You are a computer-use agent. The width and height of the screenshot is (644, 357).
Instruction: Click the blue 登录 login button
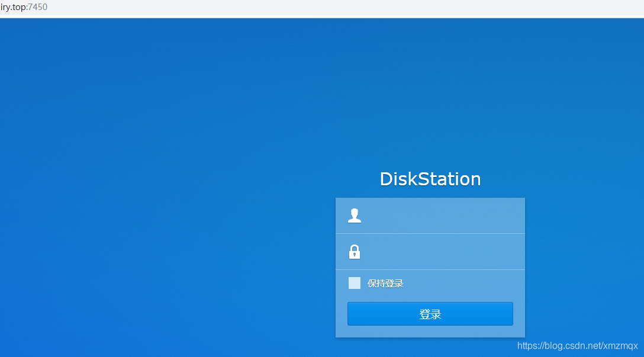[x=430, y=314]
